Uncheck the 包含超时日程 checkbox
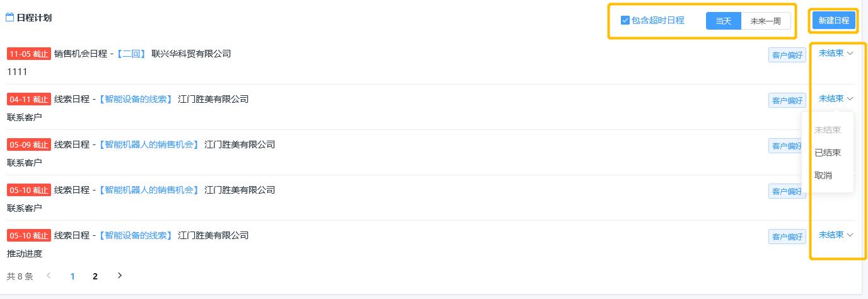The width and height of the screenshot is (868, 299). (x=625, y=20)
